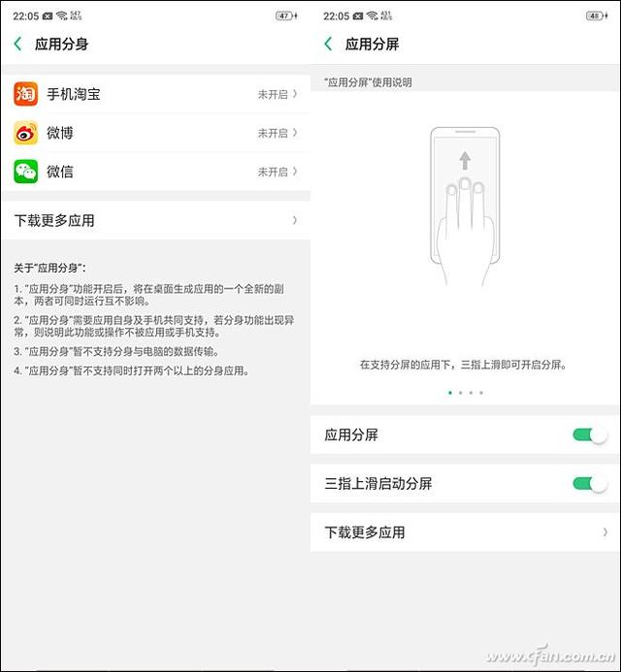The width and height of the screenshot is (621, 672).
Task: Tap the 微信 app icon
Action: pyautogui.click(x=26, y=172)
